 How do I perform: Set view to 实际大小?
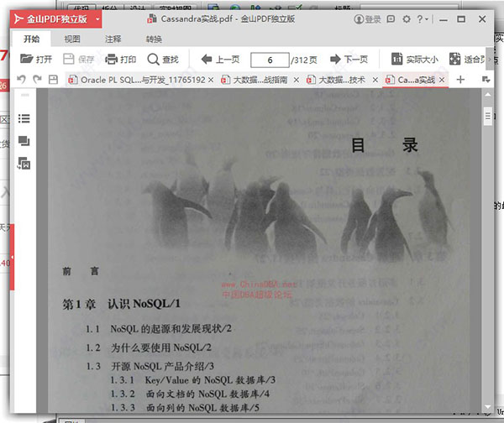coord(414,59)
